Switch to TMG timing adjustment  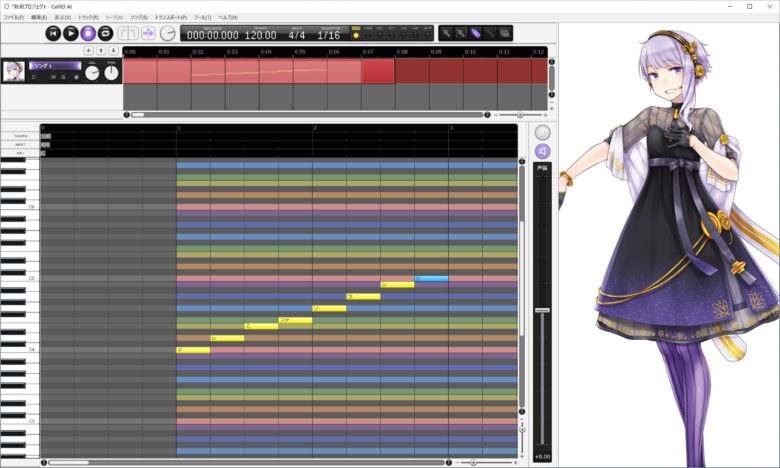368,33
